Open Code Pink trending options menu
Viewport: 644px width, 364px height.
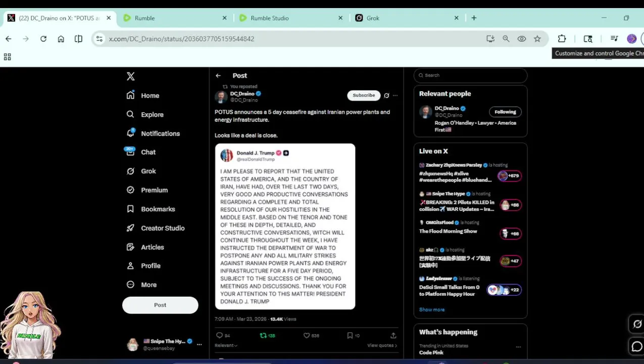click(x=518, y=347)
